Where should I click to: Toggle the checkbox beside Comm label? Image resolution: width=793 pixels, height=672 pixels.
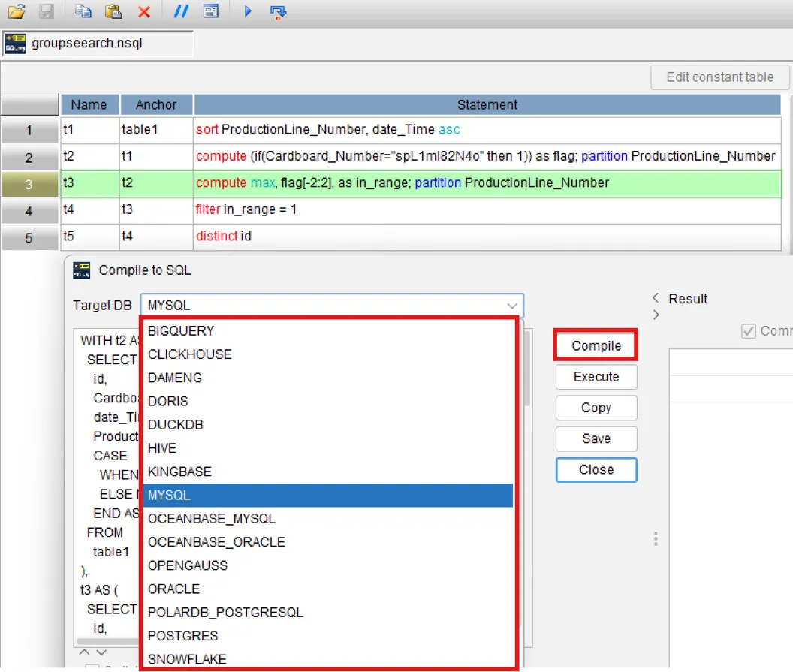[x=748, y=331]
